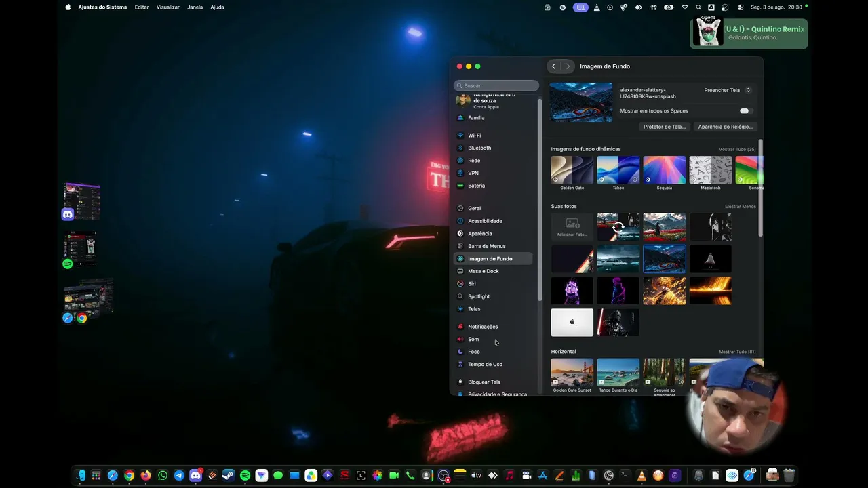This screenshot has height=488, width=868.
Task: Collapse photos with Mostrar Menos
Action: (x=741, y=207)
